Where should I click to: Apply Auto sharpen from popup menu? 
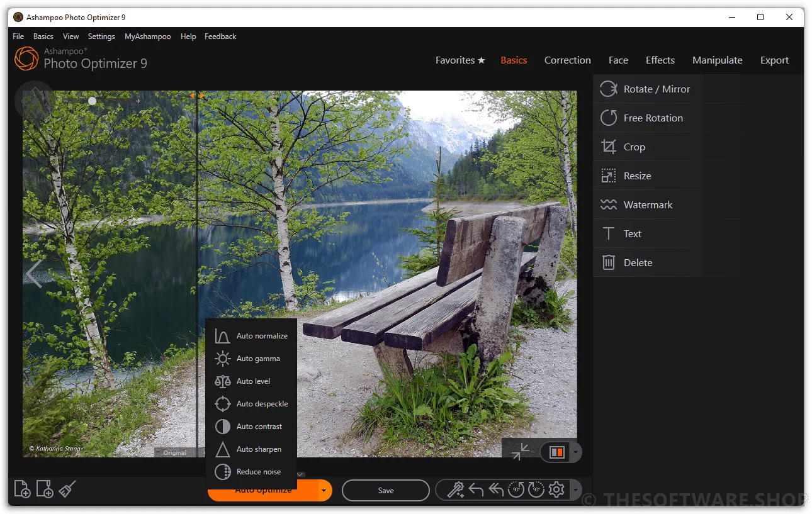coord(251,449)
